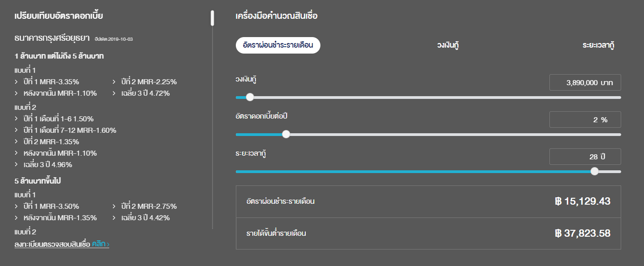
Task: Click the loan amount 3,890,000 บาท field
Action: pos(585,83)
